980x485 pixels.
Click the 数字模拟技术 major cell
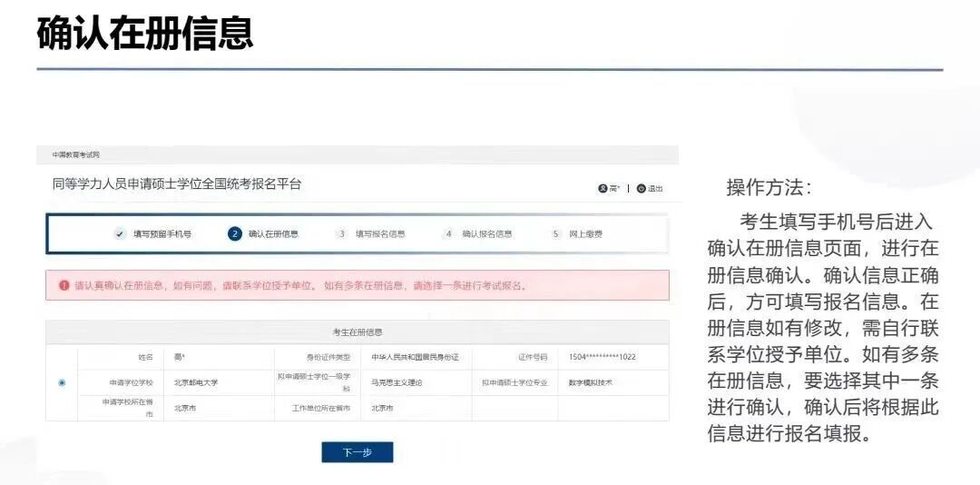coord(590,382)
